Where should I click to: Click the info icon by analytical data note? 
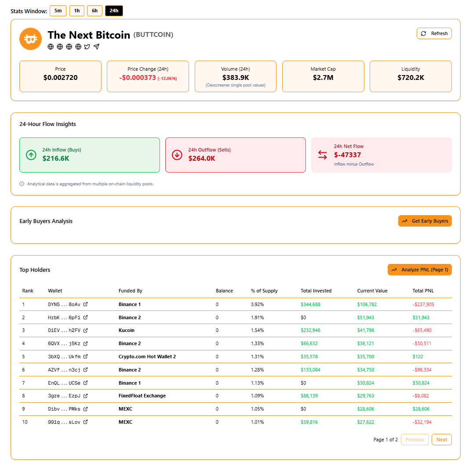click(22, 184)
